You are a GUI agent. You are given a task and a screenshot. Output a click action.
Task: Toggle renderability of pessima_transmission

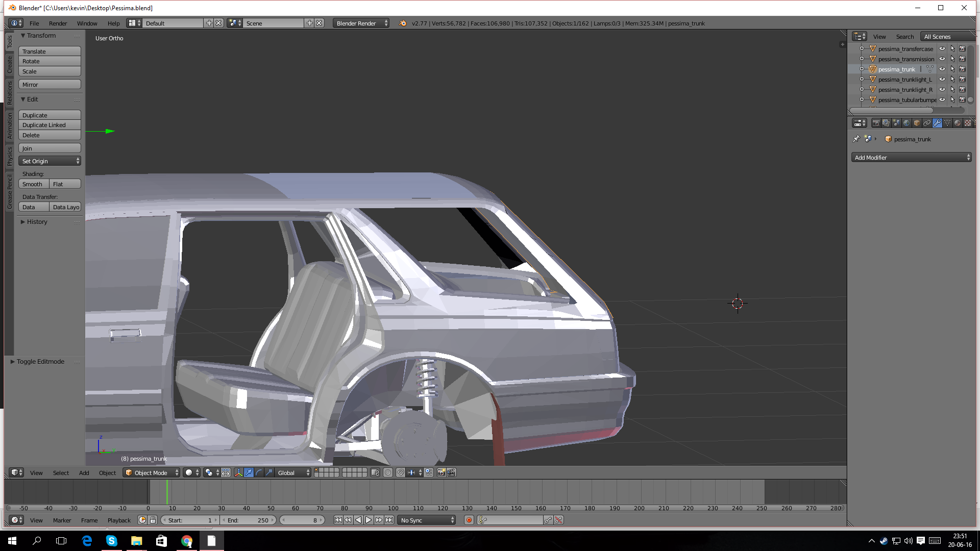pyautogui.click(x=963, y=59)
